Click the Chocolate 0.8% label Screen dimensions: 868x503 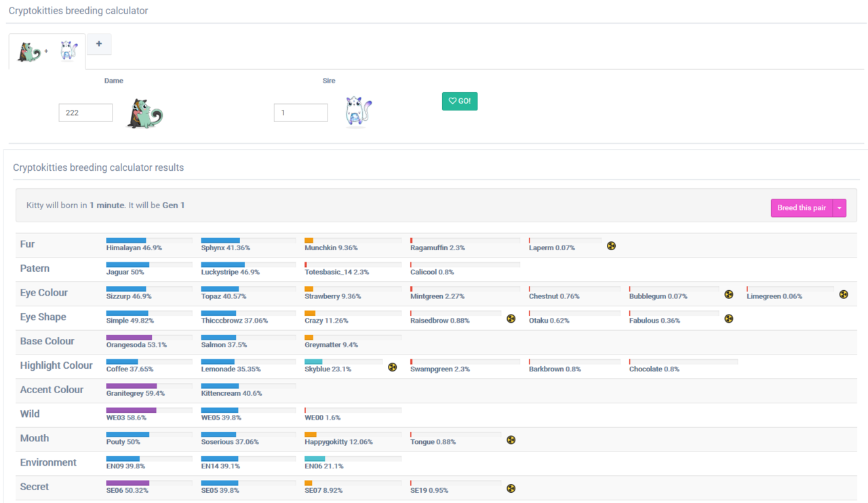click(x=654, y=369)
